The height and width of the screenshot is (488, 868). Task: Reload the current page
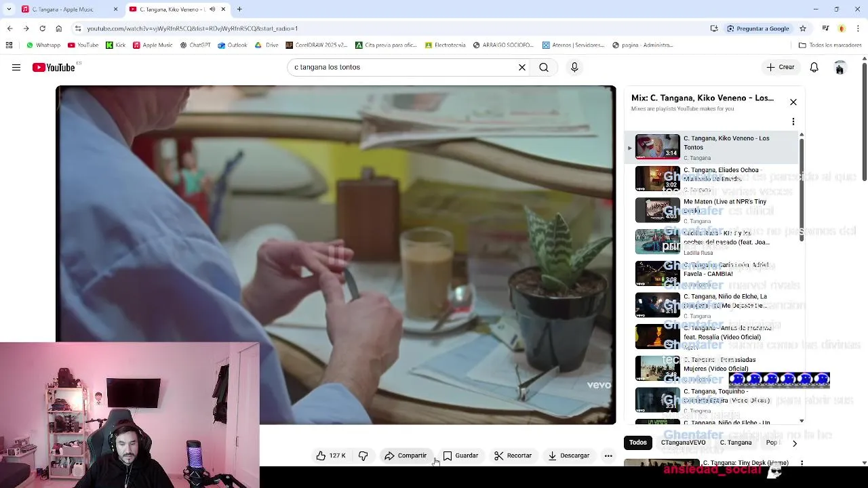(42, 28)
